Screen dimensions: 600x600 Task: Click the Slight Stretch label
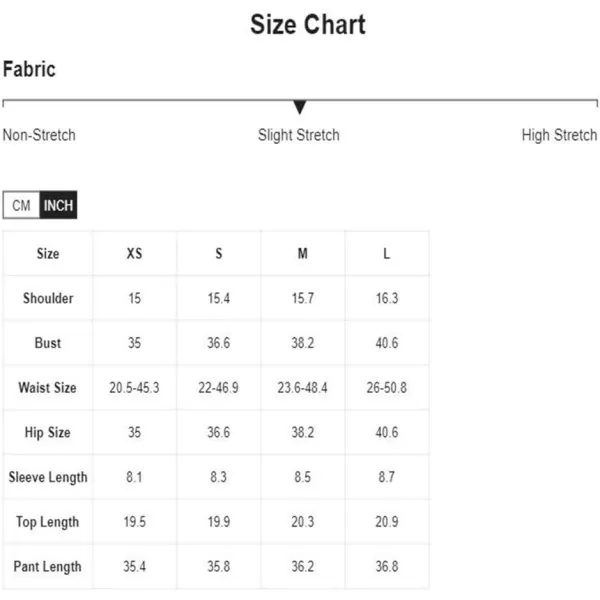click(298, 135)
